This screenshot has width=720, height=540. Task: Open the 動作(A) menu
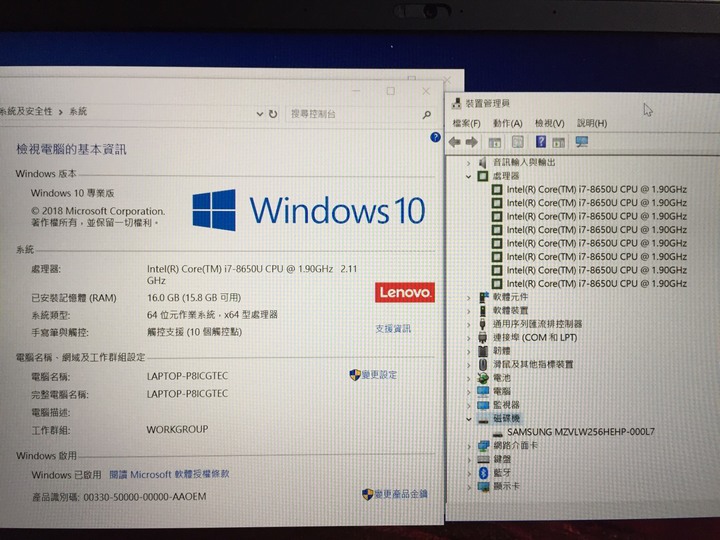point(507,124)
